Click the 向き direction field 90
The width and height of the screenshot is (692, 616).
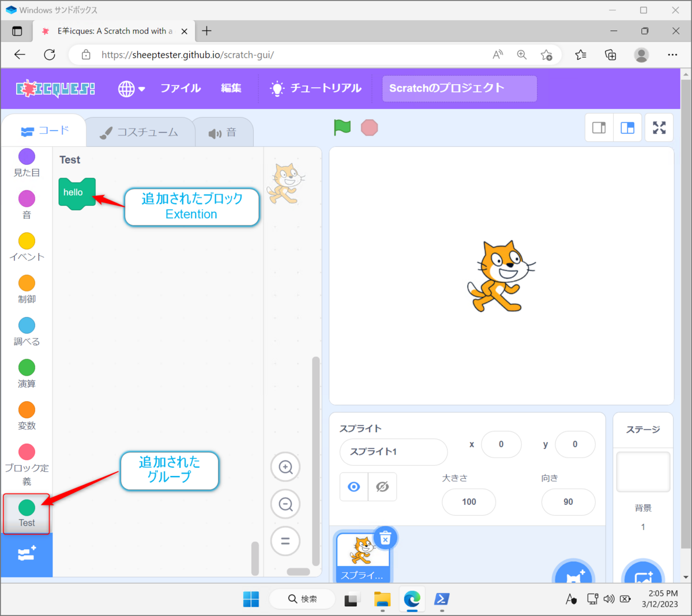pyautogui.click(x=568, y=502)
